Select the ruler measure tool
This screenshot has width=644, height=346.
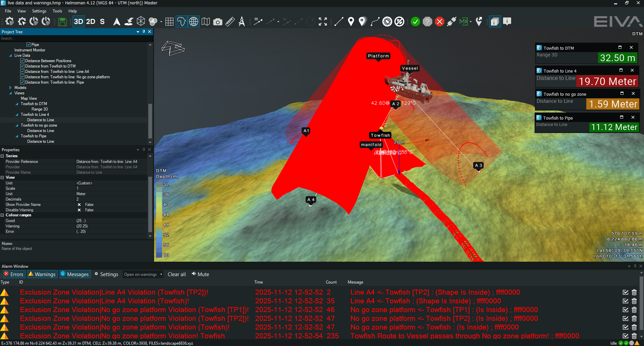[230, 22]
